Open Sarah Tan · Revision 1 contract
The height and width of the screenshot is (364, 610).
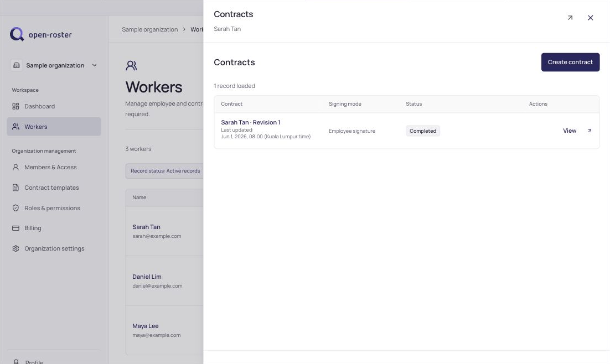tap(251, 122)
